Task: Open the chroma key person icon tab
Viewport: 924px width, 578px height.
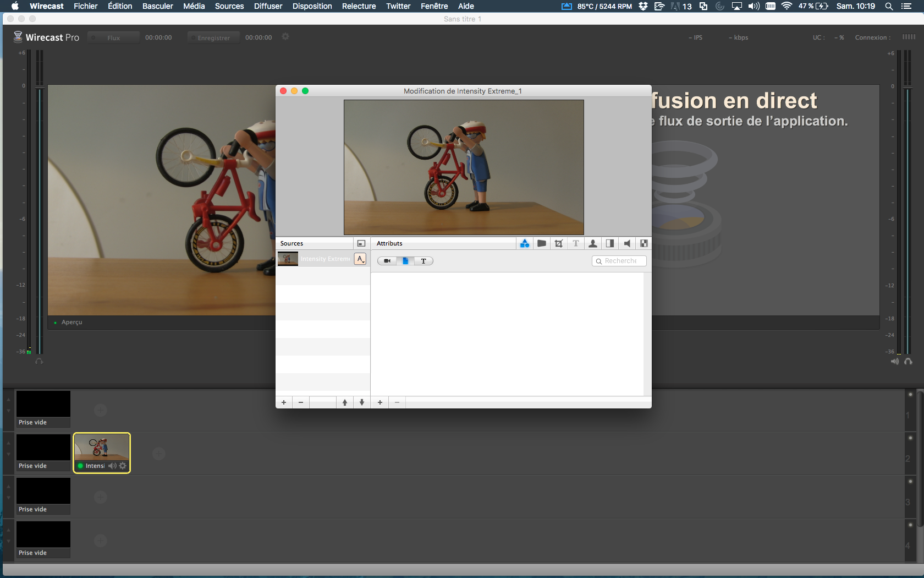Action: 593,243
